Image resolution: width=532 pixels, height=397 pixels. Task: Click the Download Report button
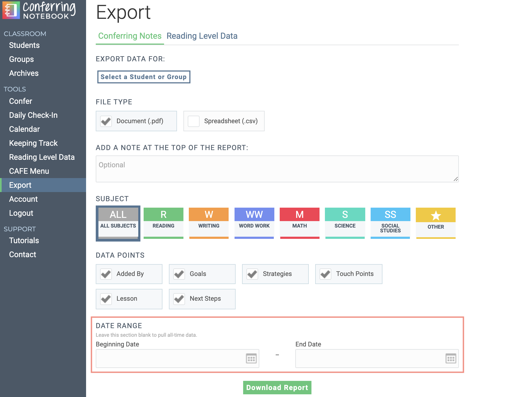click(277, 387)
